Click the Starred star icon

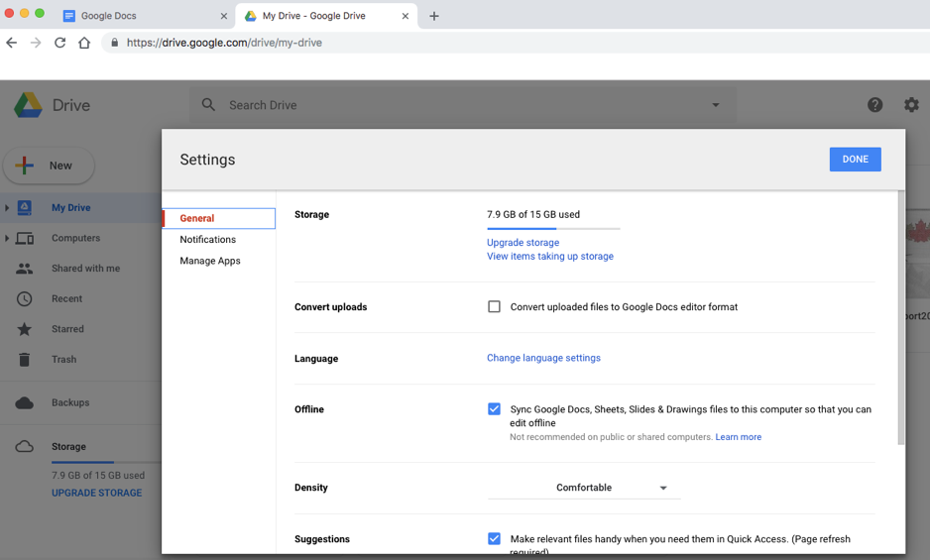(x=25, y=329)
